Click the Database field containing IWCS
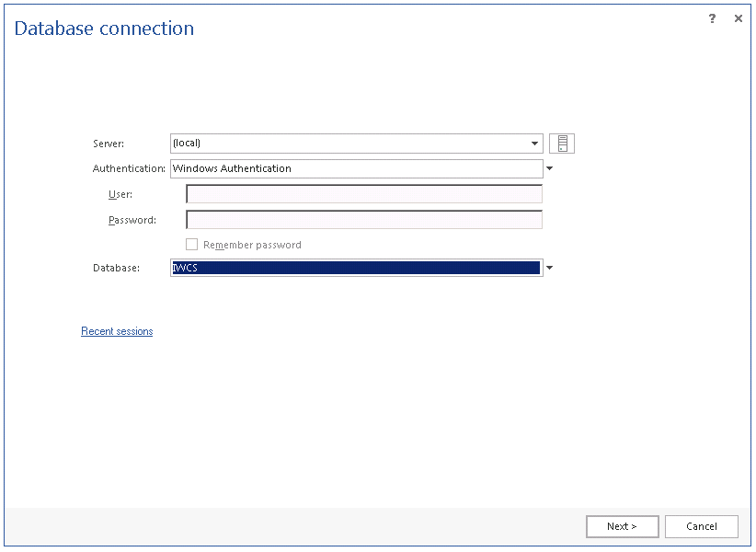Viewport: 756px width, 552px height. (355, 268)
